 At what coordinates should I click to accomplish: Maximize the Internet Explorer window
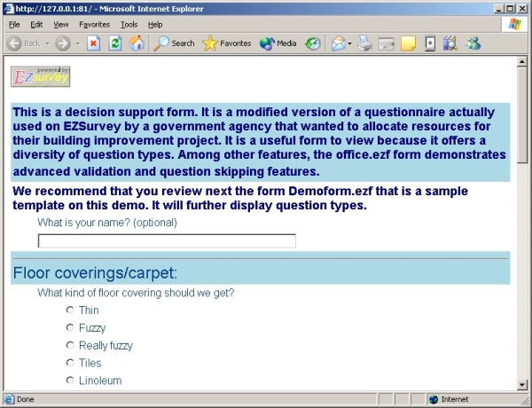[x=510, y=9]
